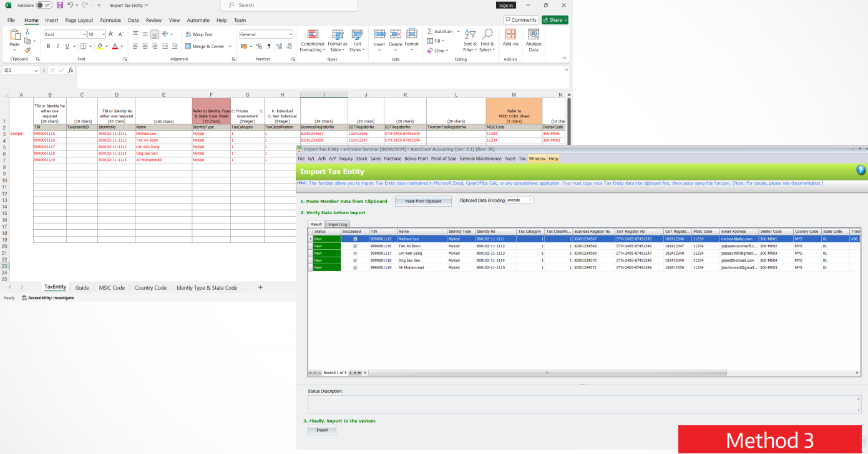Click the blue help icon in AutoCount

point(861,170)
